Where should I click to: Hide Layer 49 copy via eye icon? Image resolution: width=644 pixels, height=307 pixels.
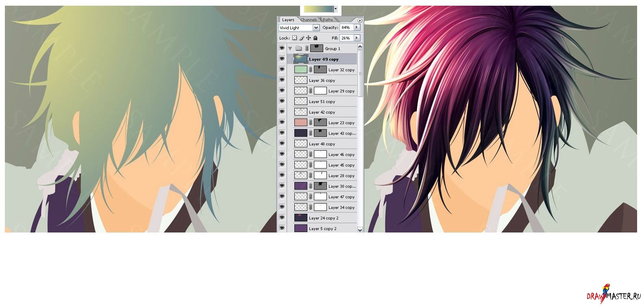click(x=282, y=59)
